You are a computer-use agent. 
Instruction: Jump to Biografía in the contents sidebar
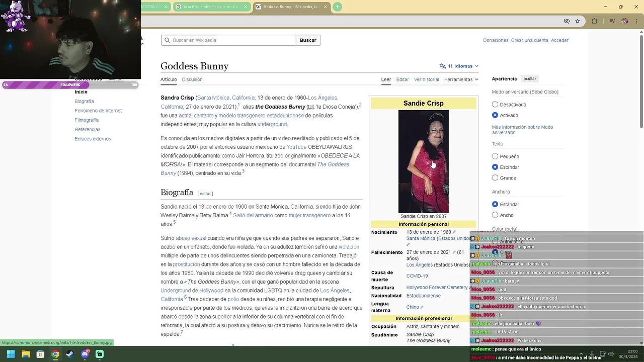pyautogui.click(x=84, y=101)
